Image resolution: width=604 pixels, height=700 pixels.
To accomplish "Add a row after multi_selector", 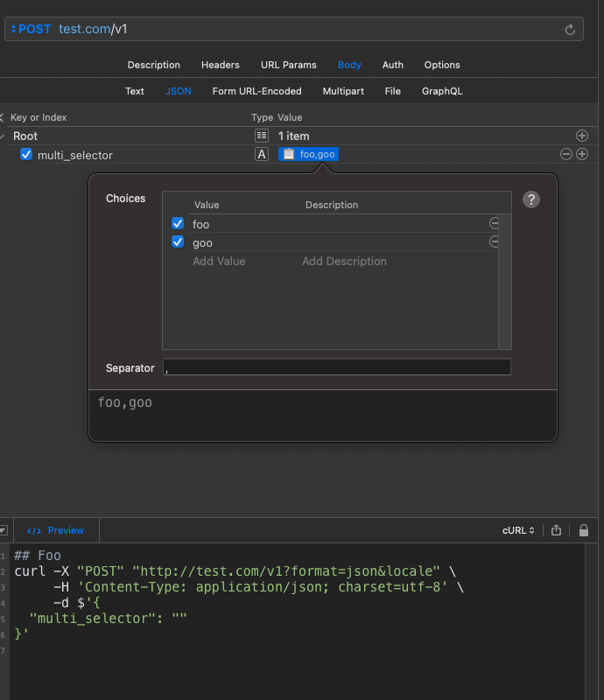I will pyautogui.click(x=581, y=154).
